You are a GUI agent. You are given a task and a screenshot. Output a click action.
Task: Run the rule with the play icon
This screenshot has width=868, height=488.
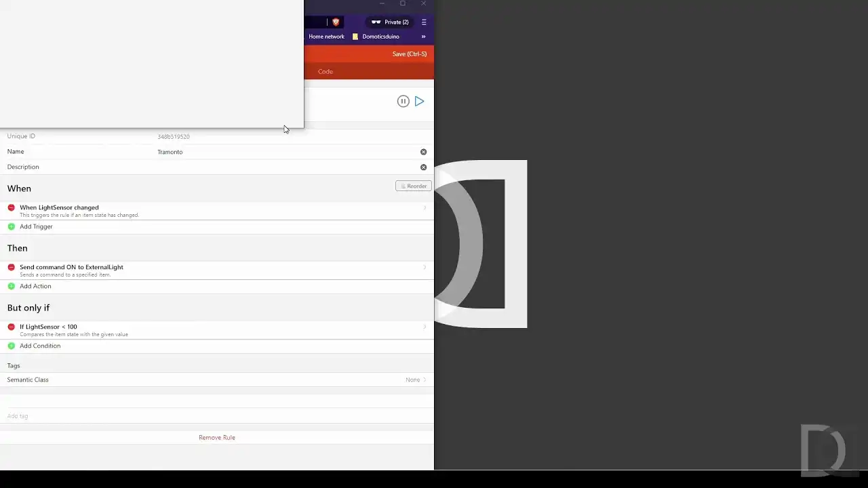click(419, 101)
